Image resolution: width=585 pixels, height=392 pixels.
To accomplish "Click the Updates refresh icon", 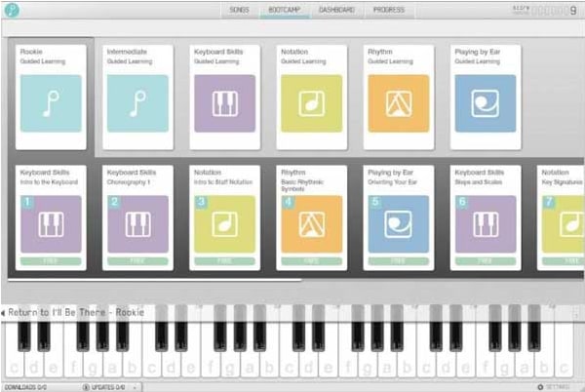I will pyautogui.click(x=86, y=387).
